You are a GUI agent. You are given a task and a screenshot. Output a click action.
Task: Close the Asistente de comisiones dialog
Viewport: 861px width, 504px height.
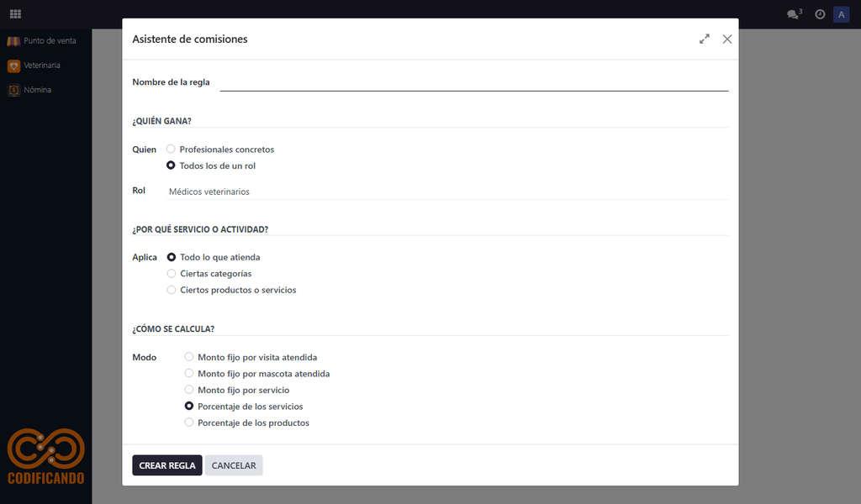coord(727,39)
